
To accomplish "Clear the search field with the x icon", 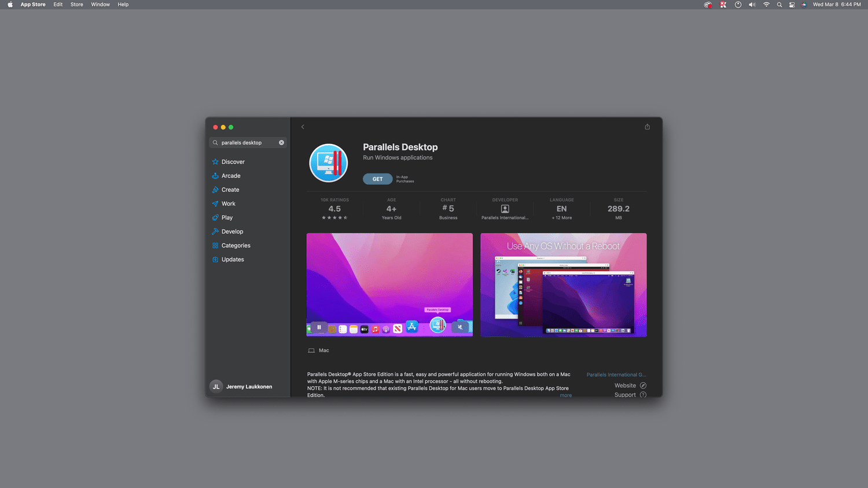I will 282,142.
